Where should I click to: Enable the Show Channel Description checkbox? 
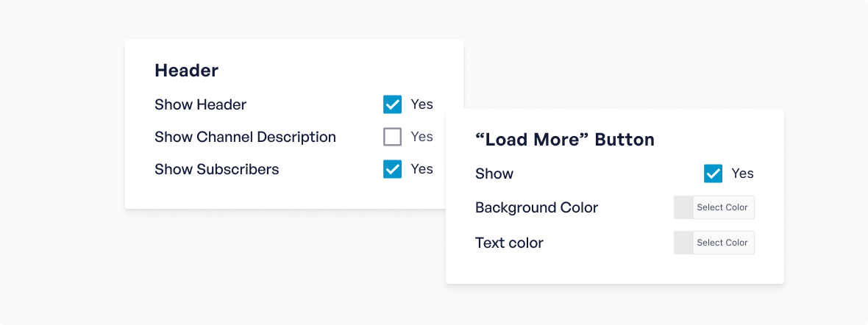click(392, 137)
